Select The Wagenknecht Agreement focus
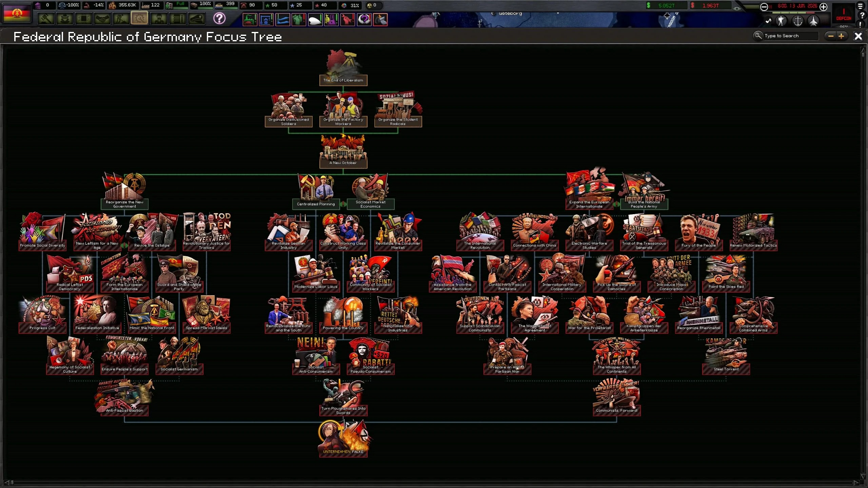 (x=535, y=315)
